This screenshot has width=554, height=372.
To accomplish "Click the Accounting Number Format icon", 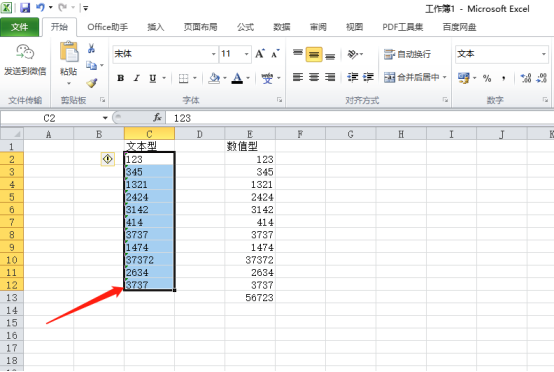I will pos(464,78).
